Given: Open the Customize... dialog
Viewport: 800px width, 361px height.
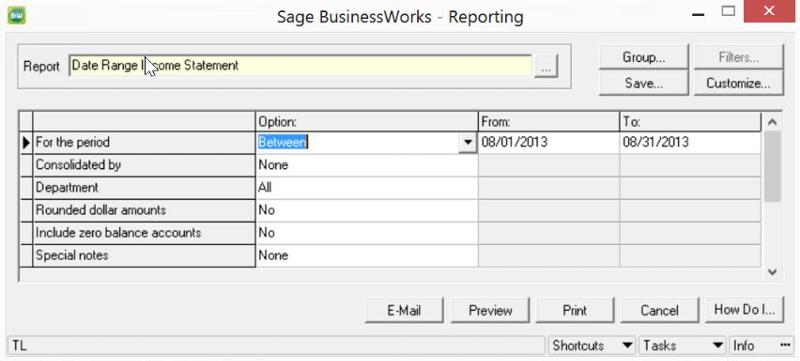Looking at the screenshot, I should 738,83.
